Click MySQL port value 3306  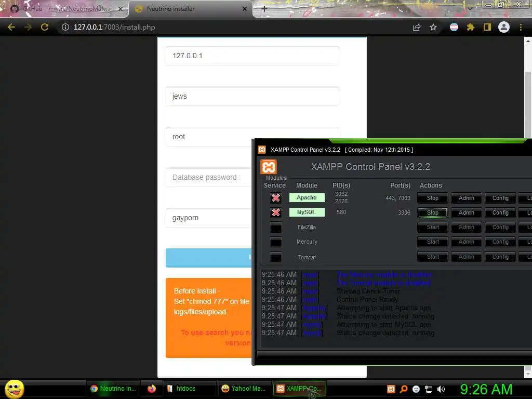[404, 212]
